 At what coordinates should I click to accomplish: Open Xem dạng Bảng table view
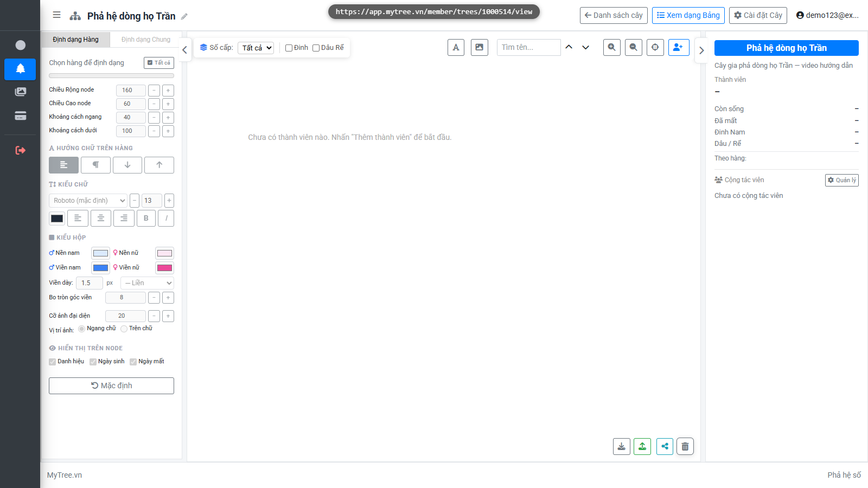[688, 15]
